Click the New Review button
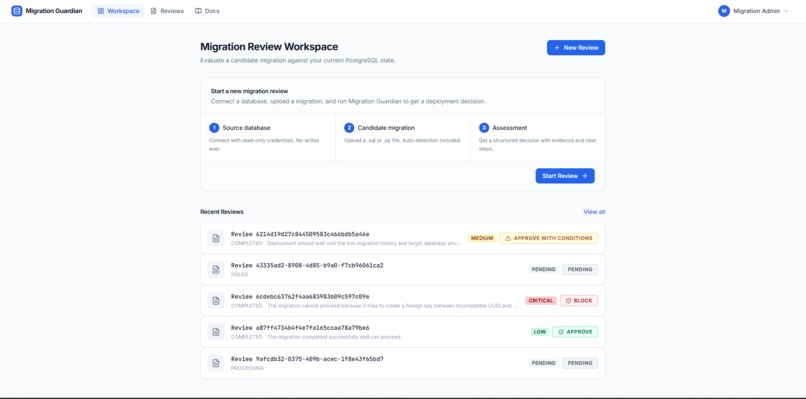The image size is (806, 399). (x=576, y=48)
